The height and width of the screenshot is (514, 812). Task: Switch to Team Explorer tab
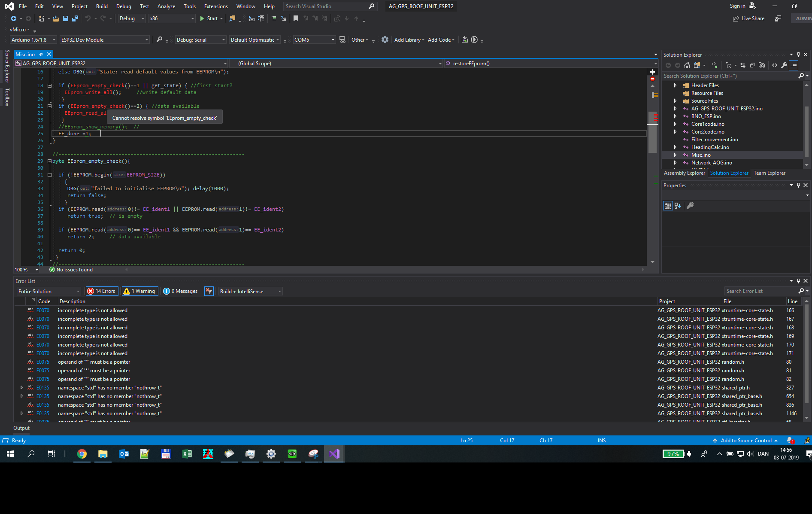point(770,173)
